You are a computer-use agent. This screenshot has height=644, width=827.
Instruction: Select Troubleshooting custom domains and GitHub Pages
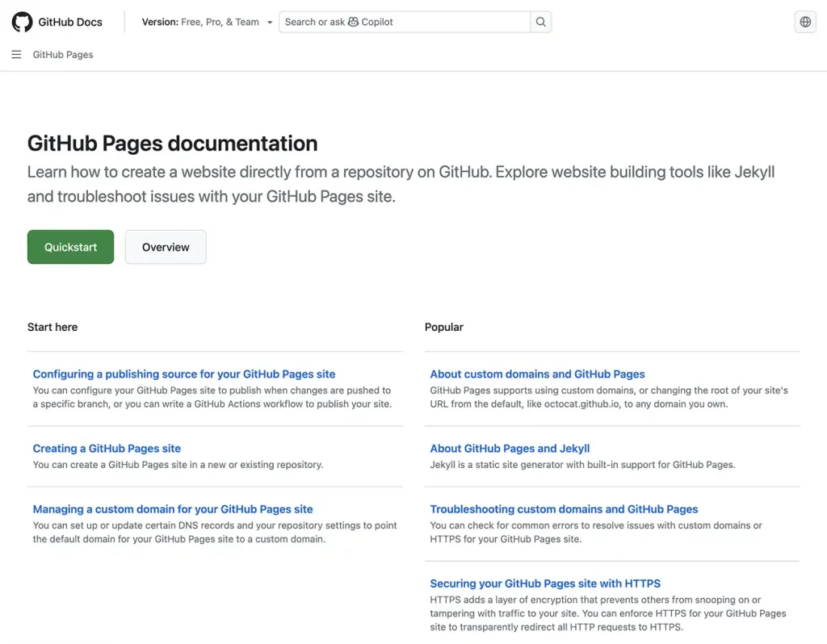tap(564, 509)
